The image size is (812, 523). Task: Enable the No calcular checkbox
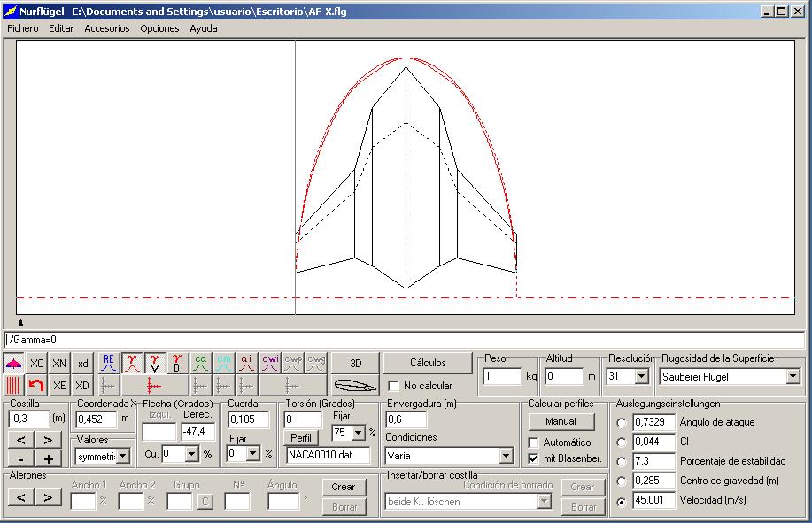click(393, 386)
